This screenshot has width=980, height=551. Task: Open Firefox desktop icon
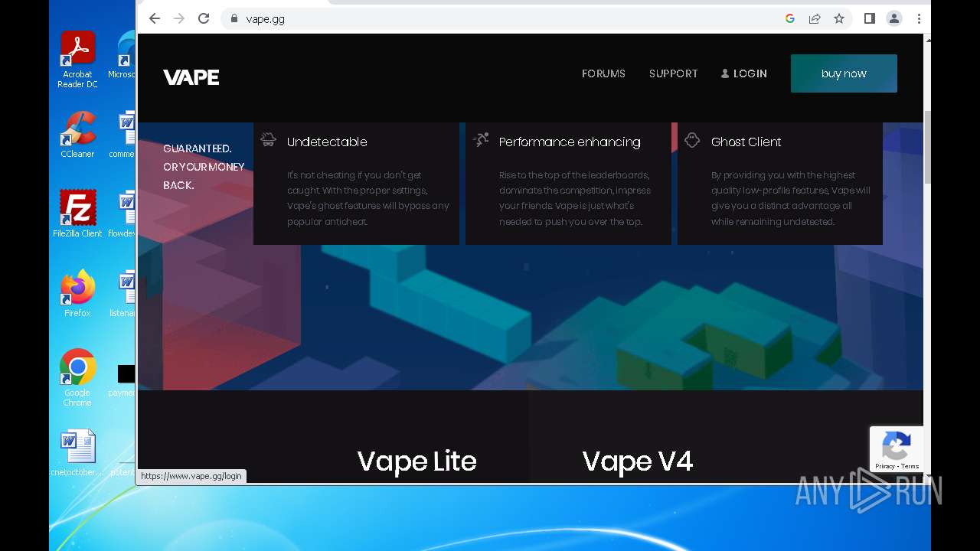pos(77,293)
